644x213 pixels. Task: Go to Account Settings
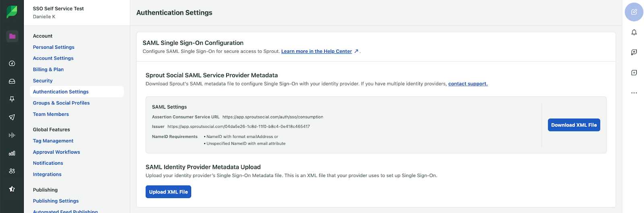click(x=53, y=58)
